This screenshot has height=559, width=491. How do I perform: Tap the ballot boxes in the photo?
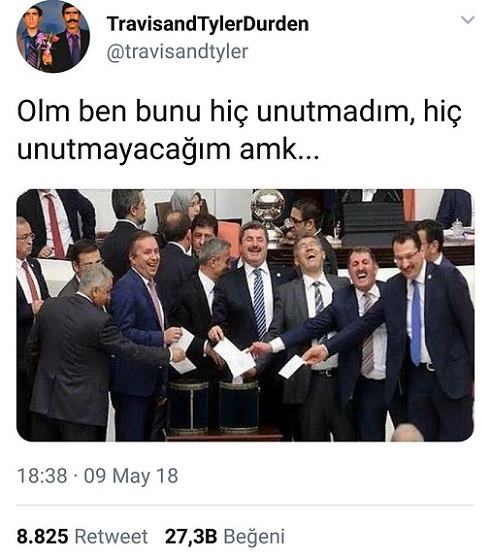(213, 406)
